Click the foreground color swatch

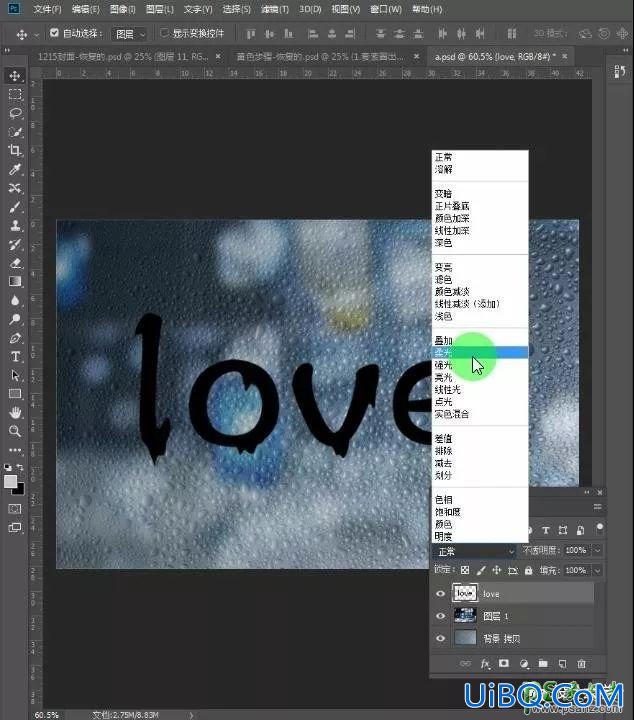(x=11, y=481)
